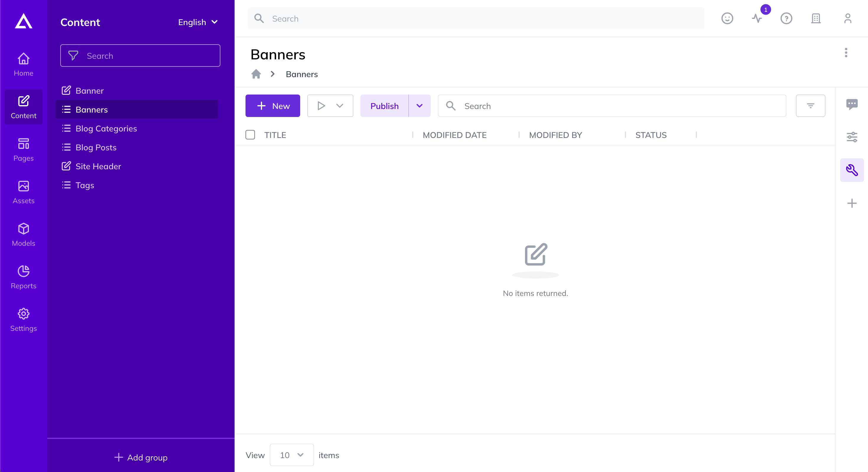868x472 pixels.
Task: Click the plus icon in right panel
Action: click(852, 203)
